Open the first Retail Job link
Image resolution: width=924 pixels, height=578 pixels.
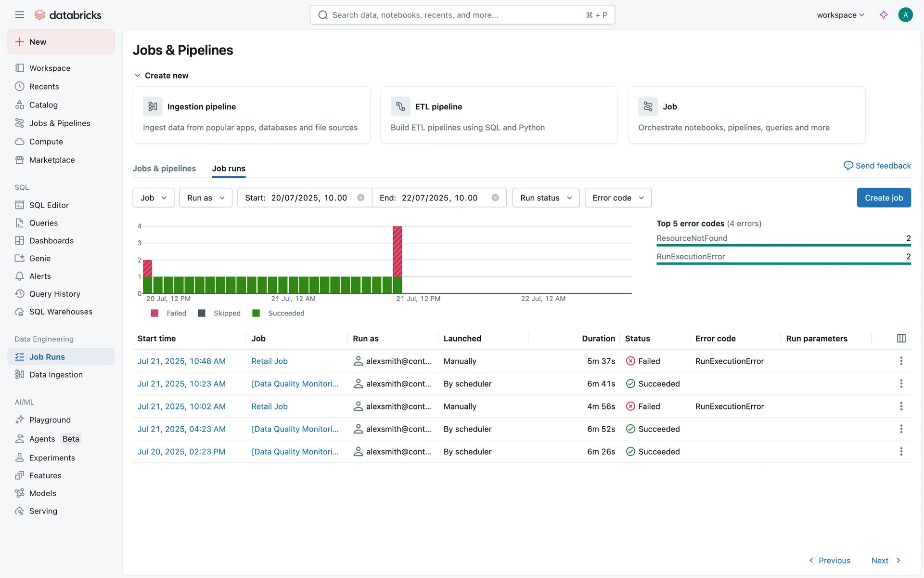coord(269,361)
